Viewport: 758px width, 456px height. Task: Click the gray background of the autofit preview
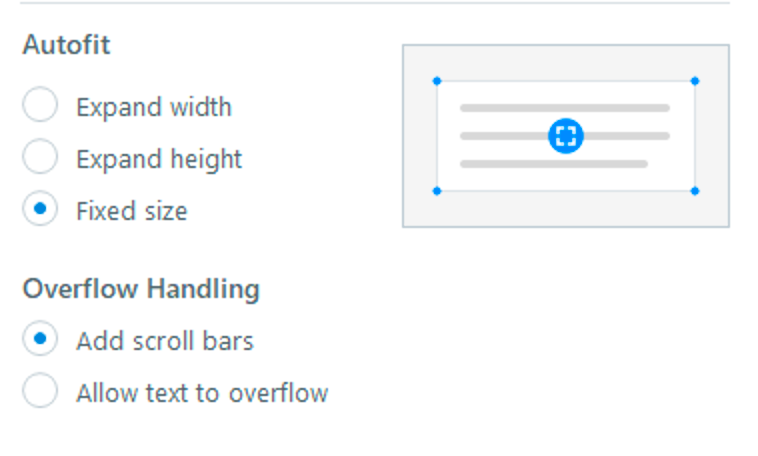420,210
